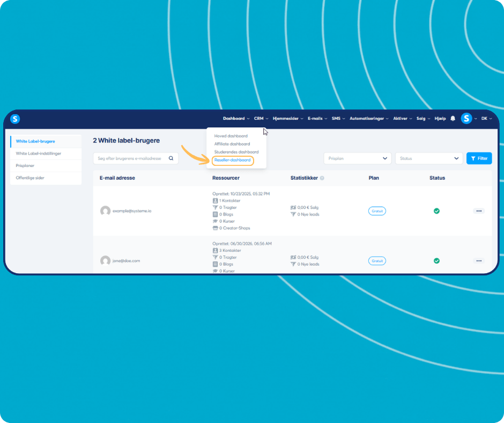This screenshot has height=423, width=504.
Task: Click the example@systeme.io email address
Action: click(x=132, y=211)
